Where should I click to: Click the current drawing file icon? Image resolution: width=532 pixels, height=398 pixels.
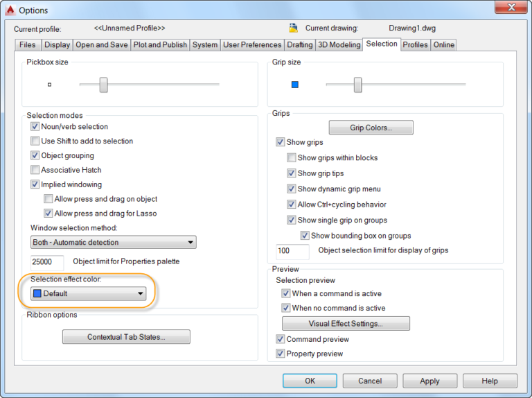click(293, 28)
